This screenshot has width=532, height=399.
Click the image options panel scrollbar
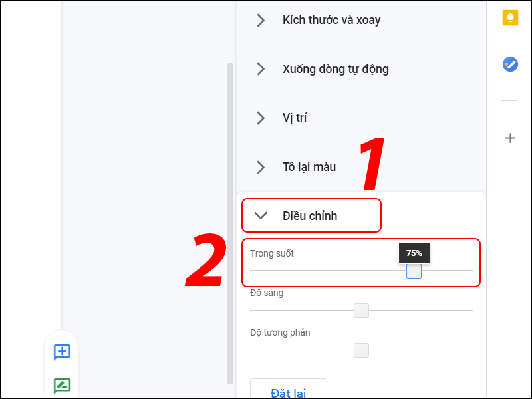coord(230,219)
